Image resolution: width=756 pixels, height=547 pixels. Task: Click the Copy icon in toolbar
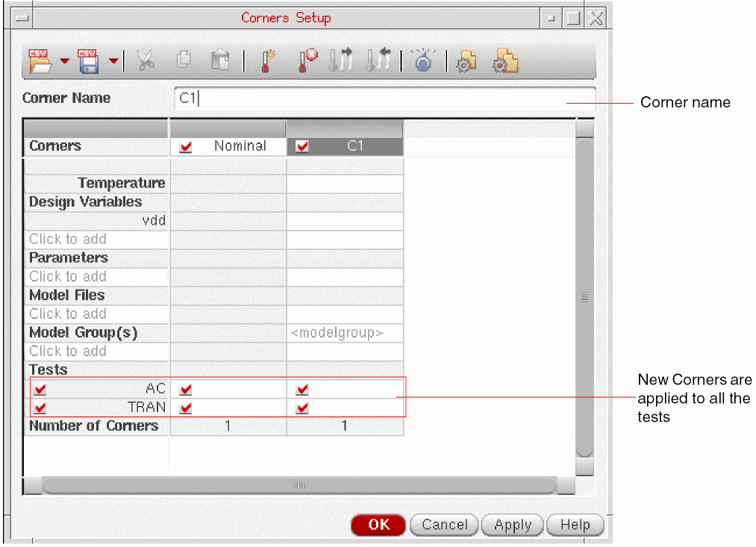184,60
